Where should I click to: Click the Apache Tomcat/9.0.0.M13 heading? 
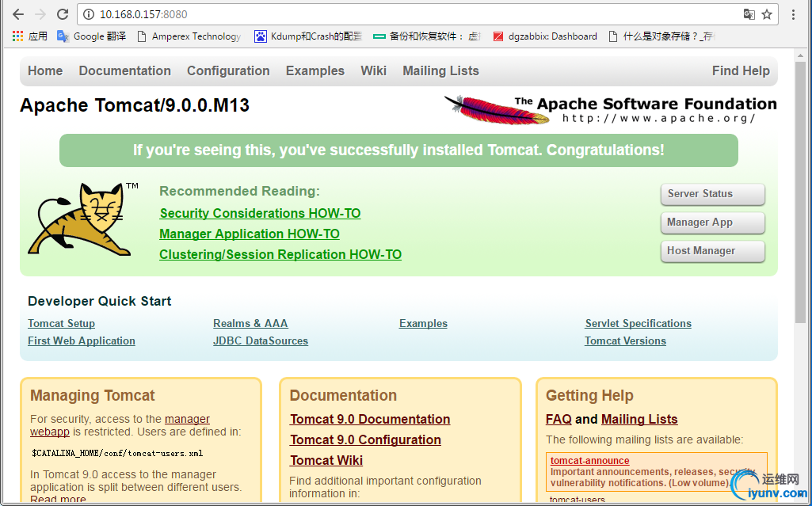pyautogui.click(x=135, y=105)
